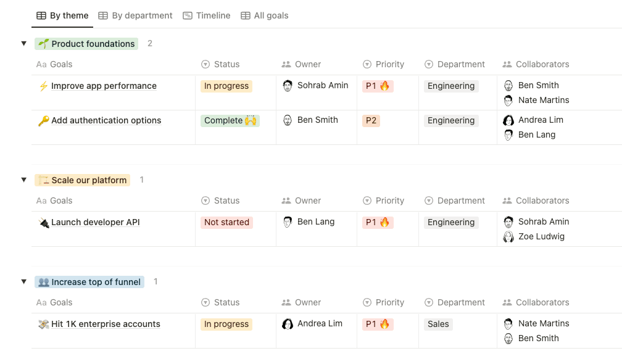Screen dimensions: 622x364
Task: Click Sohrab Amin's avatar in the Owner column
Action: [x=288, y=86]
